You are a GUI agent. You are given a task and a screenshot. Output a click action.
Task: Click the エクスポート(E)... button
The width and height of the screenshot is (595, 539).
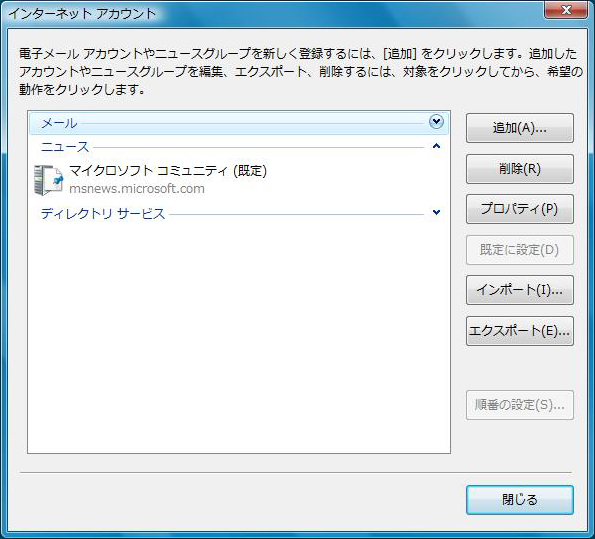519,331
